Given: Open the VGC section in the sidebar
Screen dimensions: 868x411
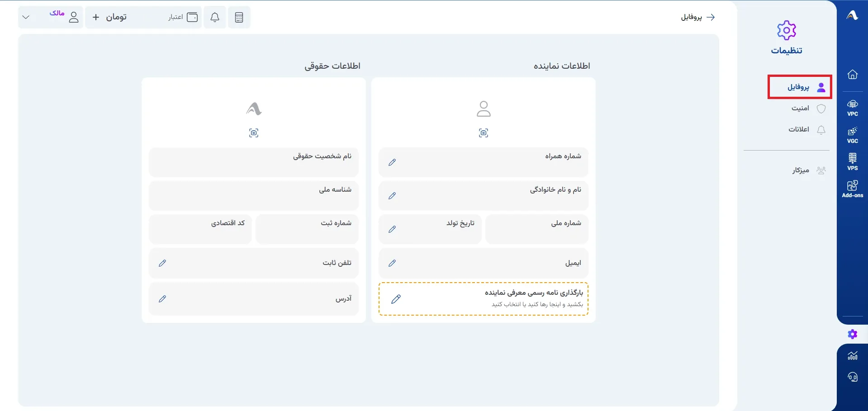Looking at the screenshot, I should click(852, 135).
